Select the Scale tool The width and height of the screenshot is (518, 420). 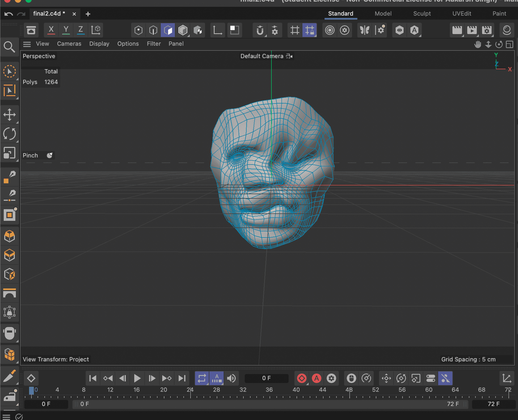tap(9, 153)
